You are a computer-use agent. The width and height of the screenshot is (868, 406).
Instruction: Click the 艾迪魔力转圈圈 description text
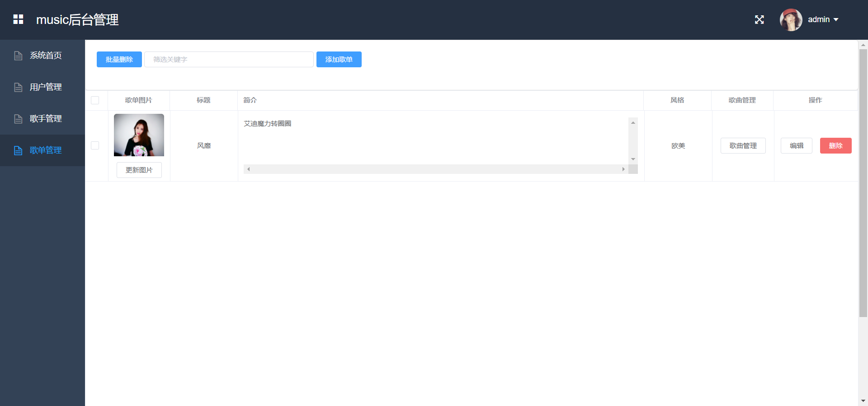[x=268, y=123]
